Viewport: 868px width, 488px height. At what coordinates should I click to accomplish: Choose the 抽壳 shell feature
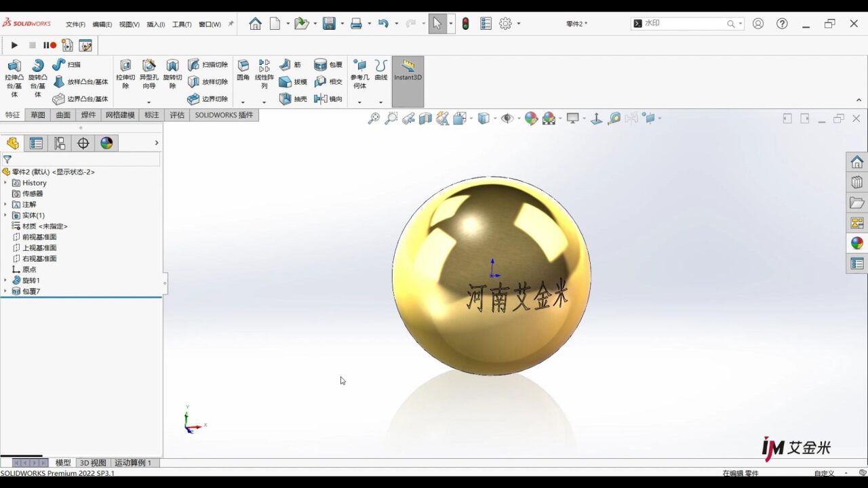pos(293,99)
